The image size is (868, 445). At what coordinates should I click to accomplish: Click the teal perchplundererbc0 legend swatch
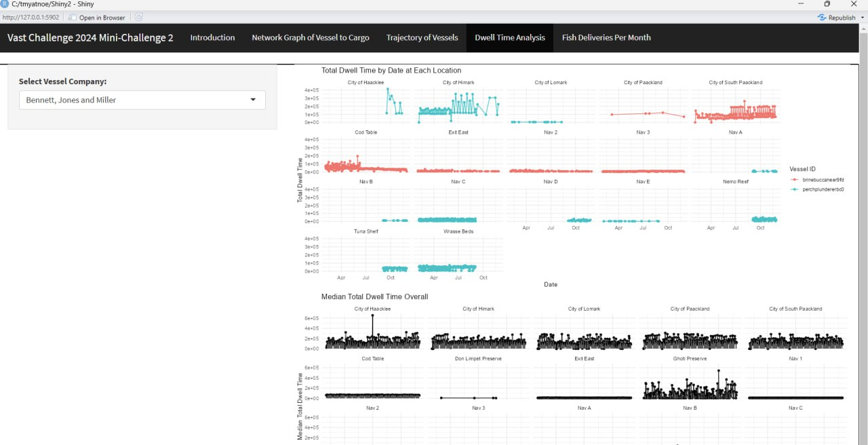coord(795,189)
